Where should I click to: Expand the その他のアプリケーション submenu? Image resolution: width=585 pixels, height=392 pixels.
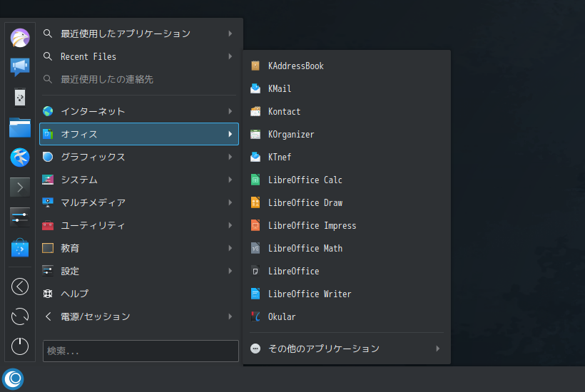[345, 349]
